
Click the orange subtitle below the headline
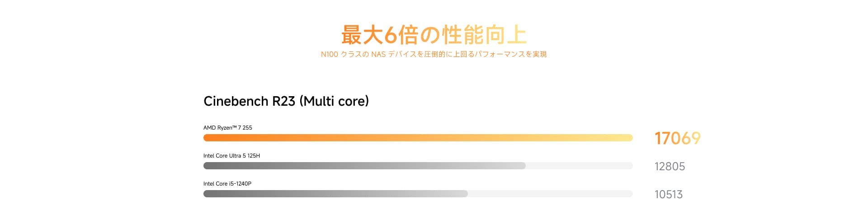(x=434, y=54)
